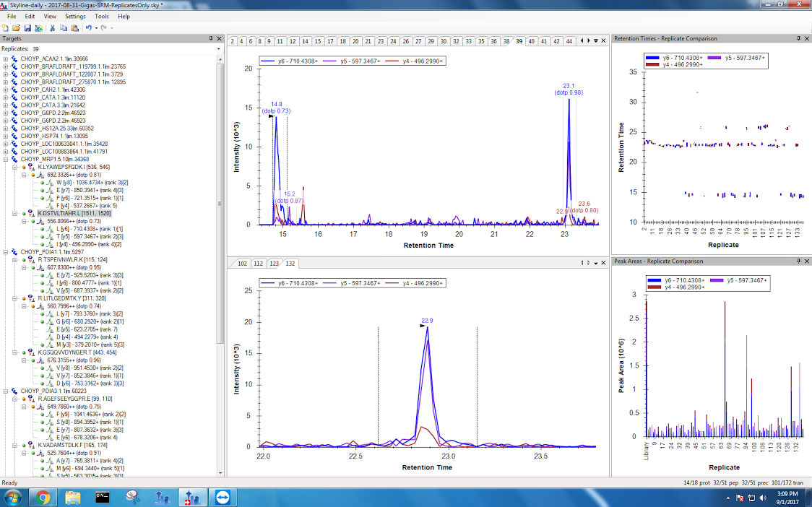Switch to replicate tab 132
The width and height of the screenshot is (812, 507).
(x=290, y=264)
